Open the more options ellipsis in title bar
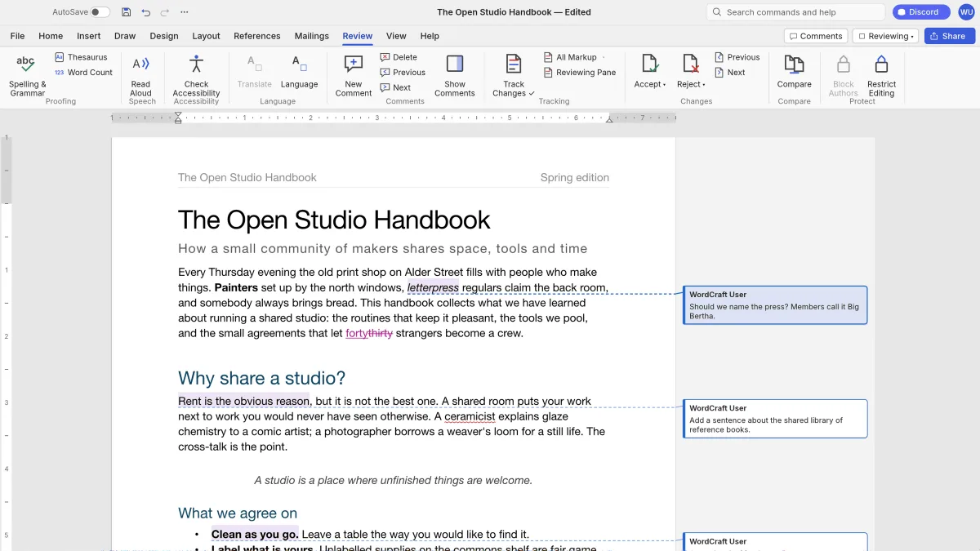Image resolution: width=980 pixels, height=551 pixels. coord(185,12)
